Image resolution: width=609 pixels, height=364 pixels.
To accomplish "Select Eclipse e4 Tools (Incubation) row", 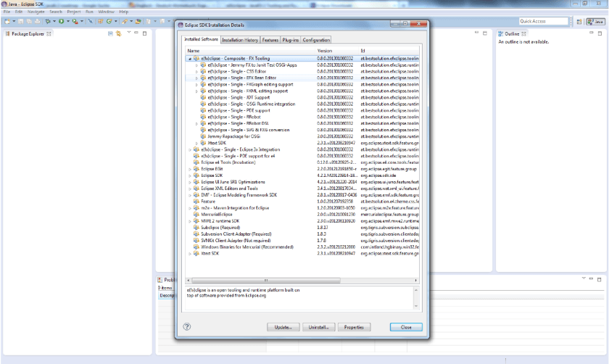I will coord(302,162).
